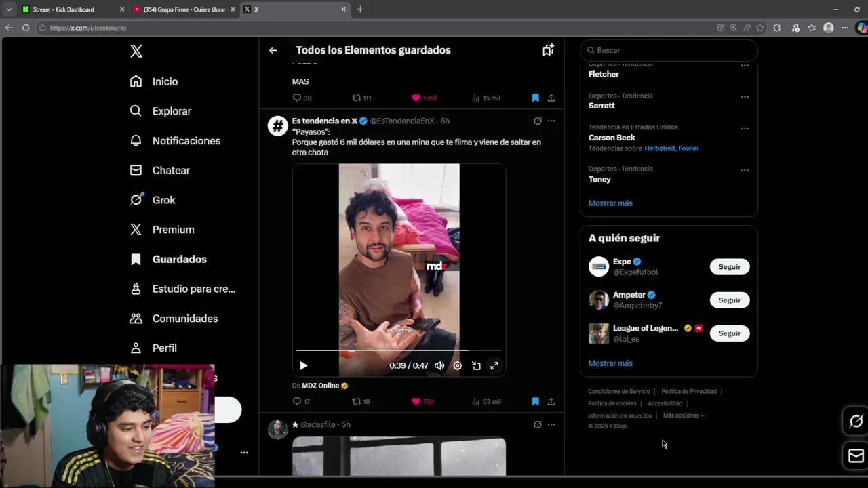Unlike the post with 734 likes
The height and width of the screenshot is (488, 868).
(423, 401)
